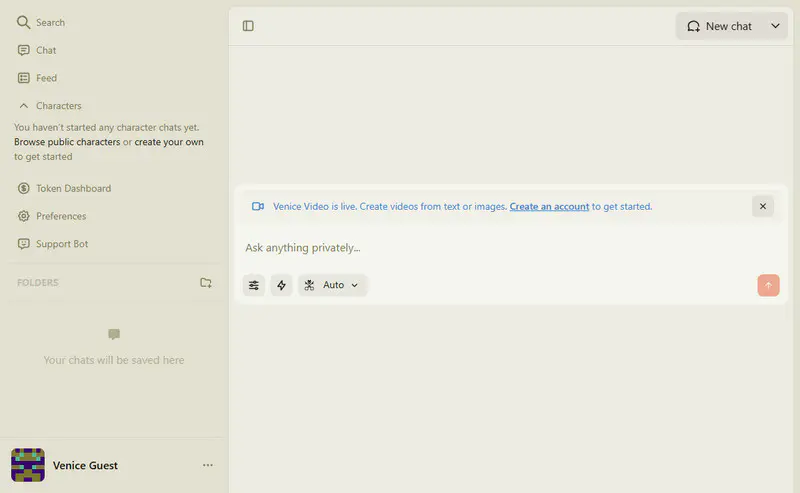This screenshot has width=800, height=493.
Task: Open the Support Bot chat
Action: point(61,244)
